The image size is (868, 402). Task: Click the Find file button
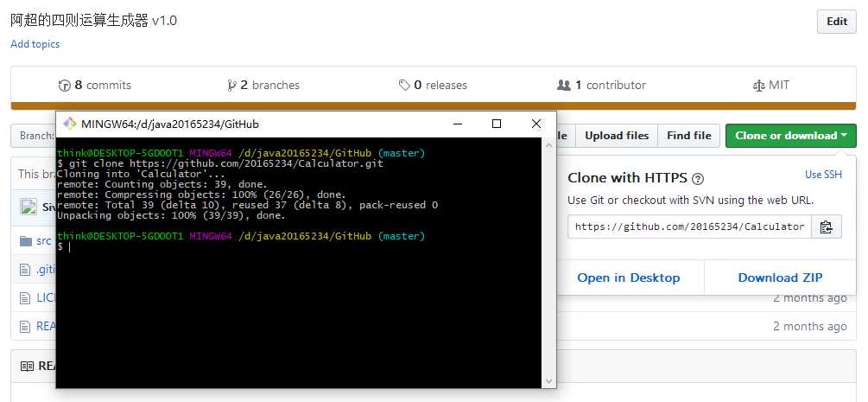tap(688, 136)
